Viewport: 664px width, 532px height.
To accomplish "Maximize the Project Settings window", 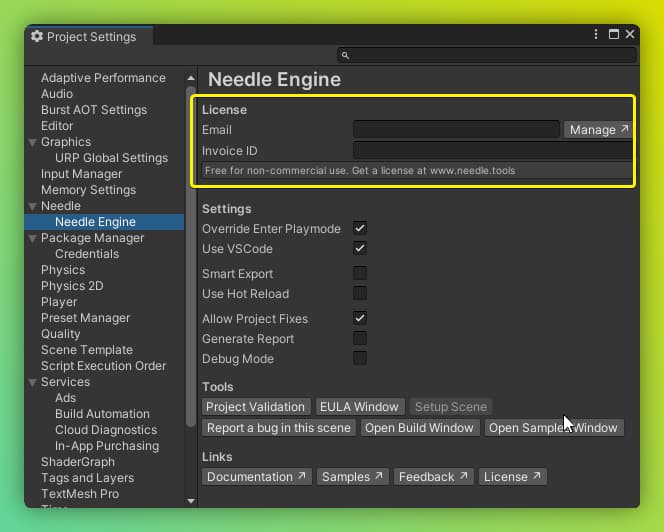I will click(x=614, y=34).
